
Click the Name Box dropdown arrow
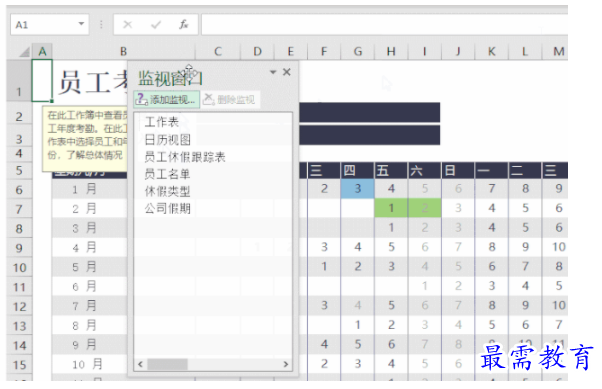(81, 24)
